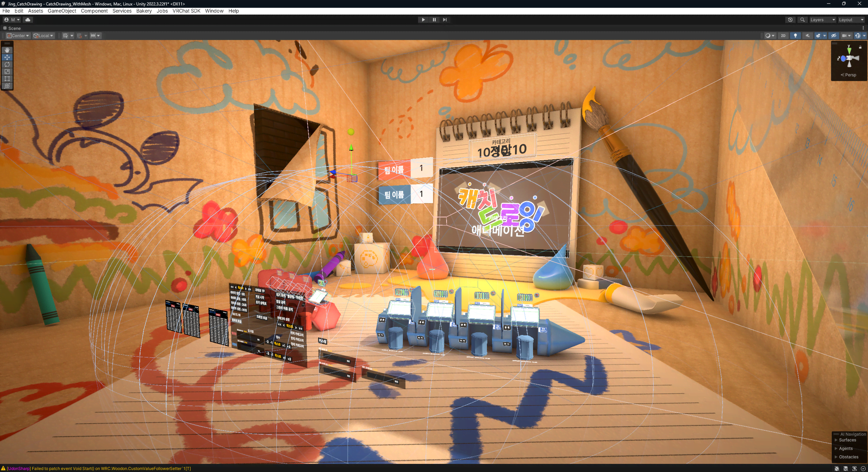The width and height of the screenshot is (868, 472).
Task: Open the File menu
Action: point(6,11)
